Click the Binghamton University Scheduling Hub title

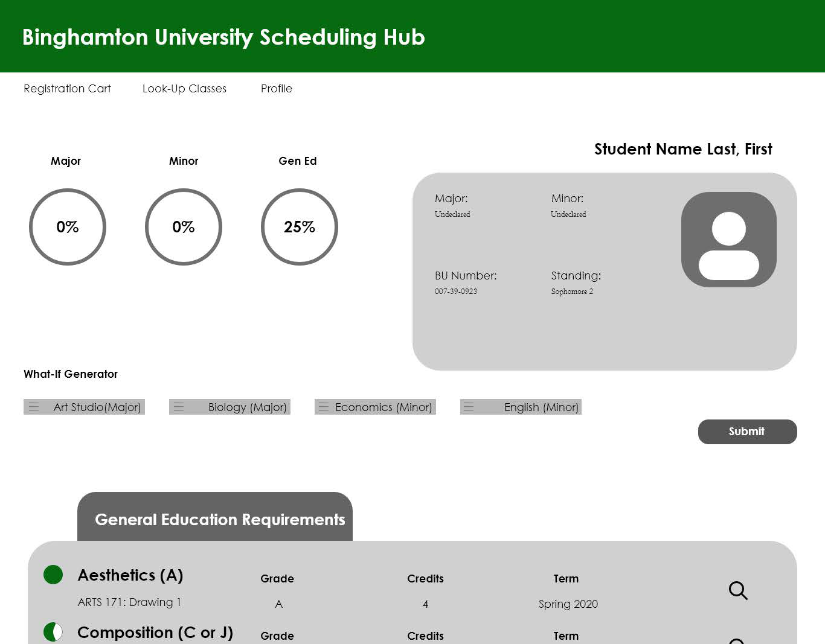tap(223, 37)
